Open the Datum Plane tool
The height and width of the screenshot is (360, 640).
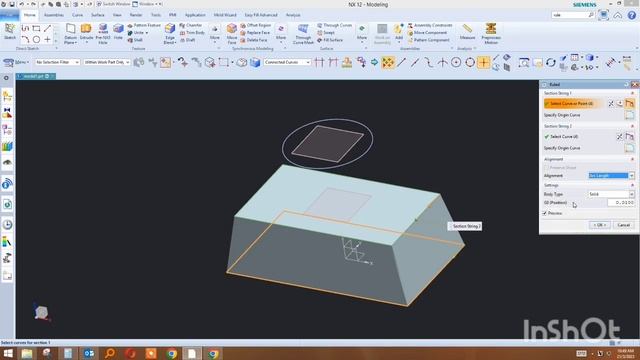pos(70,33)
